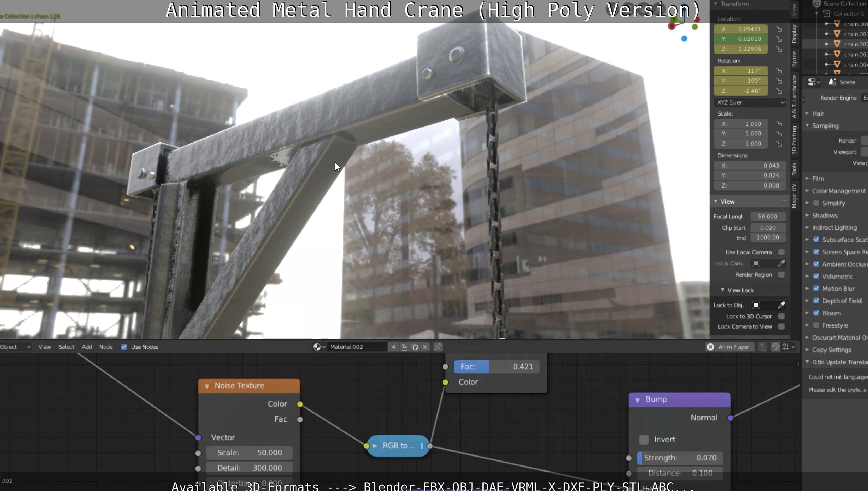The width and height of the screenshot is (868, 491).
Task: Click the blue Z axis dot on the viewport gizmo
Action: tap(684, 39)
